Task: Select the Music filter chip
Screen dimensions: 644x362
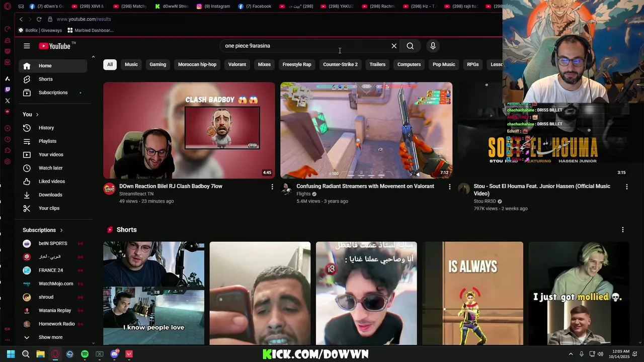Action: (131, 64)
